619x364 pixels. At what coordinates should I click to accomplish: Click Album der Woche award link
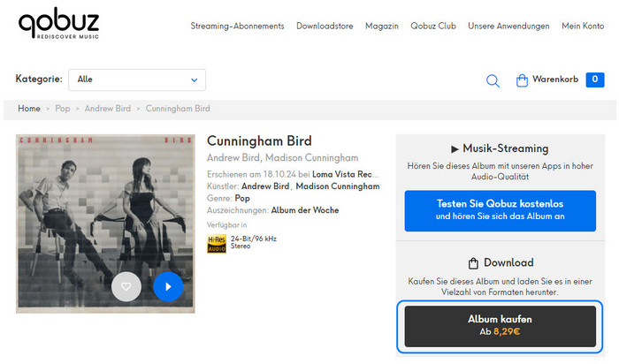(305, 210)
